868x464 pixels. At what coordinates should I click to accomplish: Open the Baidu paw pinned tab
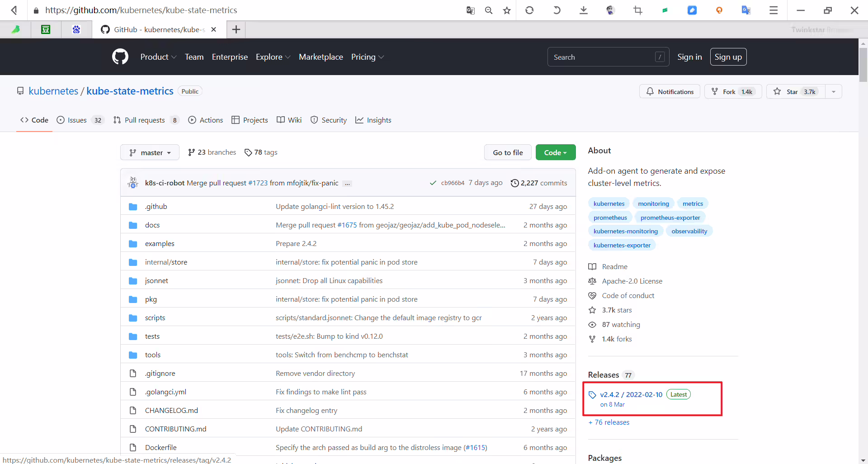coord(76,29)
